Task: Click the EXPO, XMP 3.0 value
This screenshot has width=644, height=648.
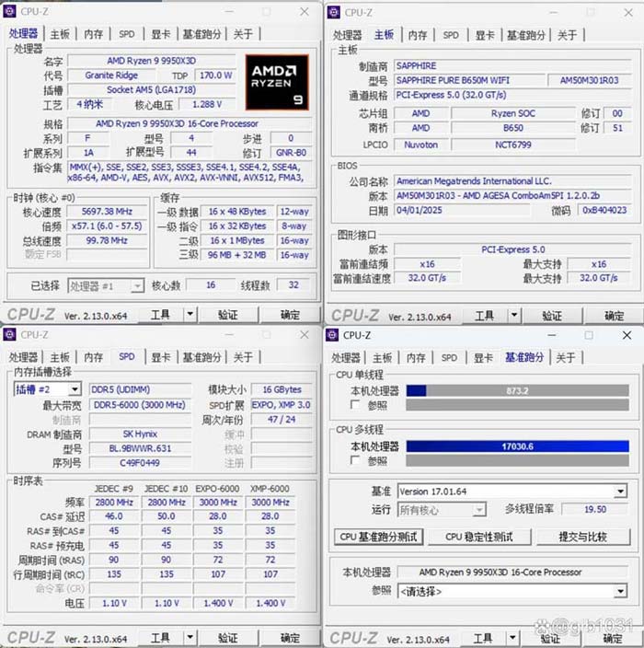Action: 282,405
